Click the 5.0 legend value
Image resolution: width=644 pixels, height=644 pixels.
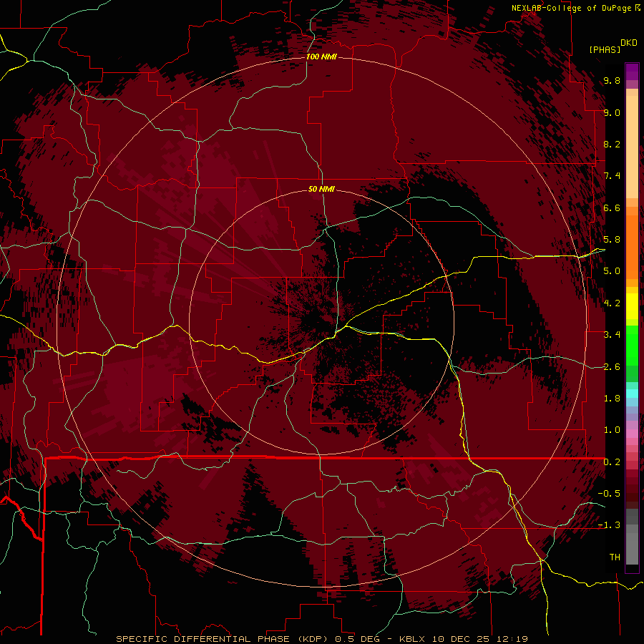pyautogui.click(x=612, y=271)
